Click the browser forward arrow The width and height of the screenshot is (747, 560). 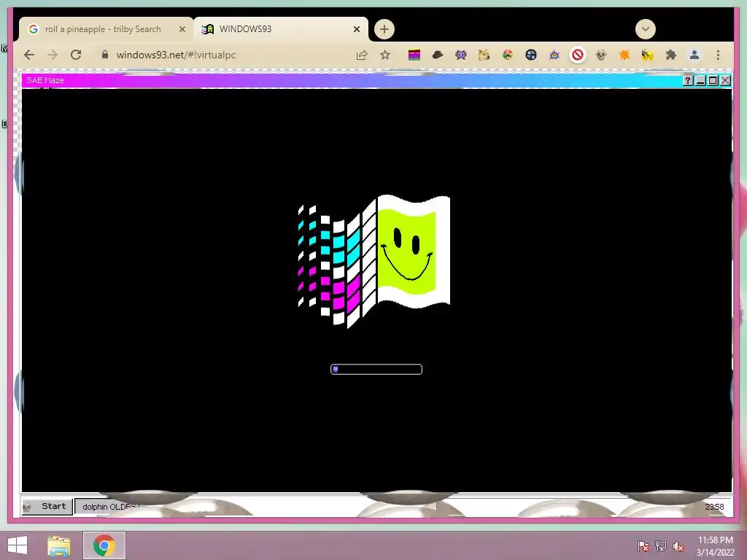click(53, 55)
